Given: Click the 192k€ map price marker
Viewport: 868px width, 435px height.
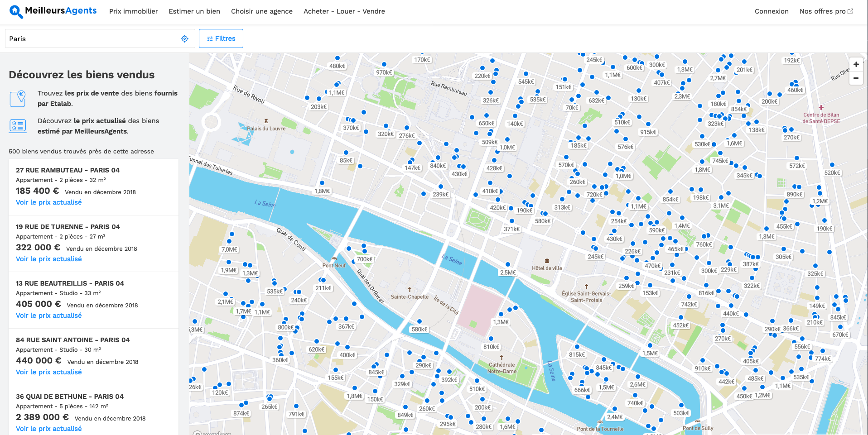Looking at the screenshot, I should click(792, 61).
